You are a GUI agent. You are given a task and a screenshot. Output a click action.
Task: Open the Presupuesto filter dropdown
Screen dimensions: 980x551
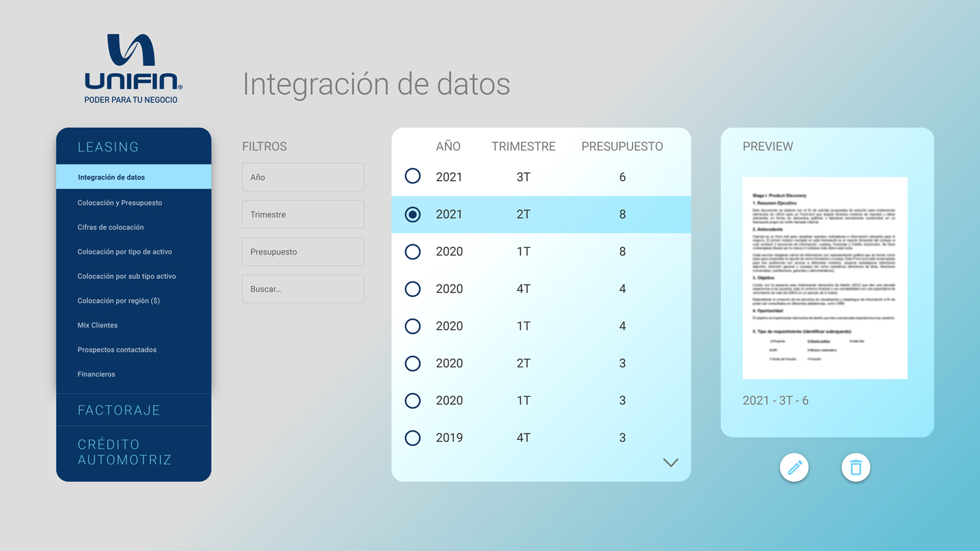point(303,251)
